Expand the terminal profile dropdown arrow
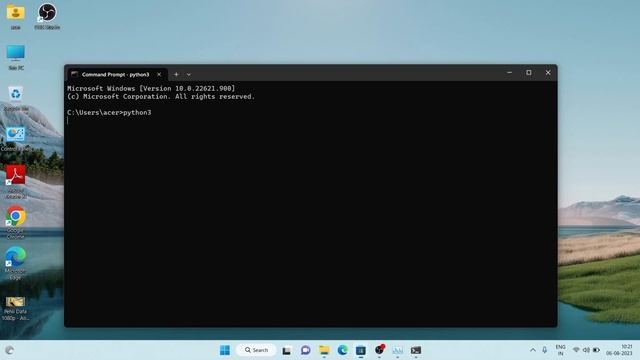Image resolution: width=640 pixels, height=360 pixels. 189,74
